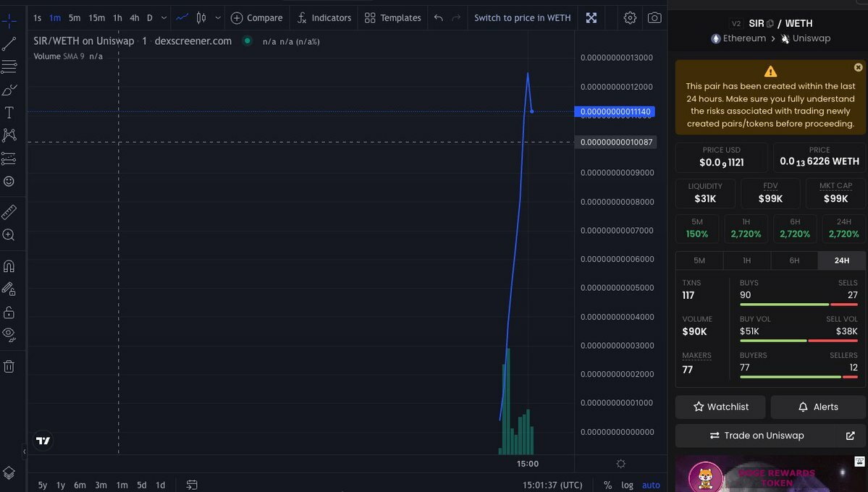Viewport: 868px width, 492px height.
Task: Open the chart patterns tool
Action: coord(9,135)
